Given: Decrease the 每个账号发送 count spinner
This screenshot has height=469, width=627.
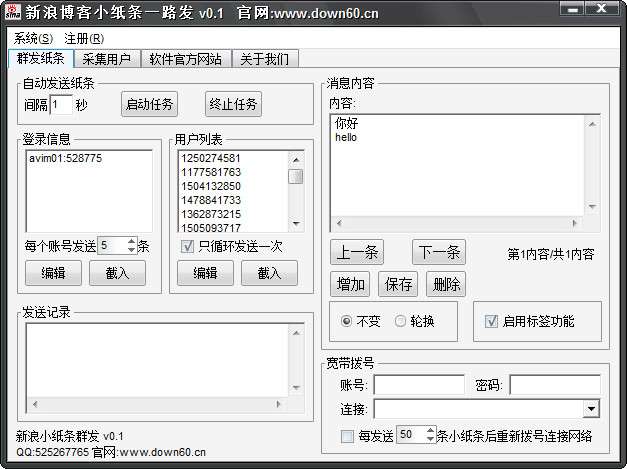Looking at the screenshot, I should pos(132,249).
